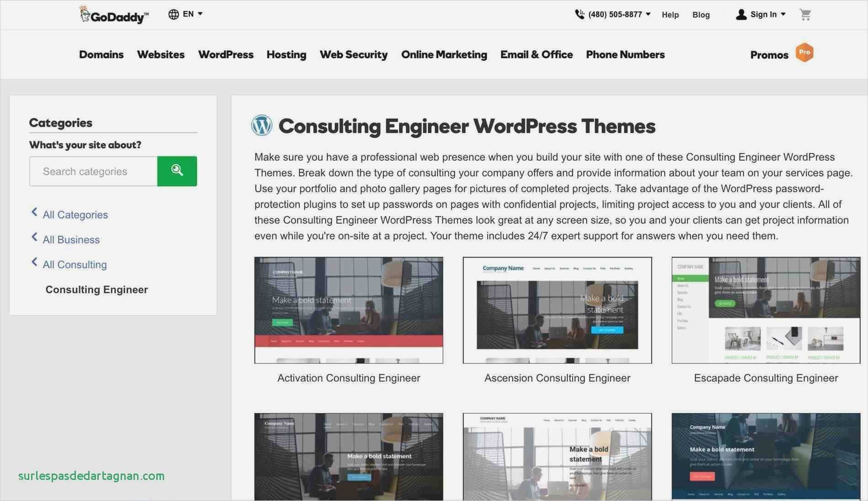Open the Domains menu
This screenshot has height=501, width=868.
point(101,54)
